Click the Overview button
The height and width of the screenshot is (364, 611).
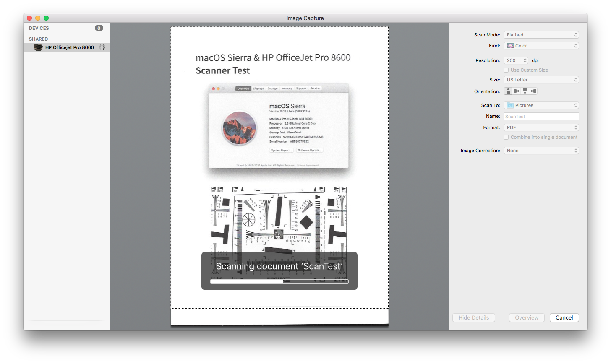pyautogui.click(x=527, y=317)
